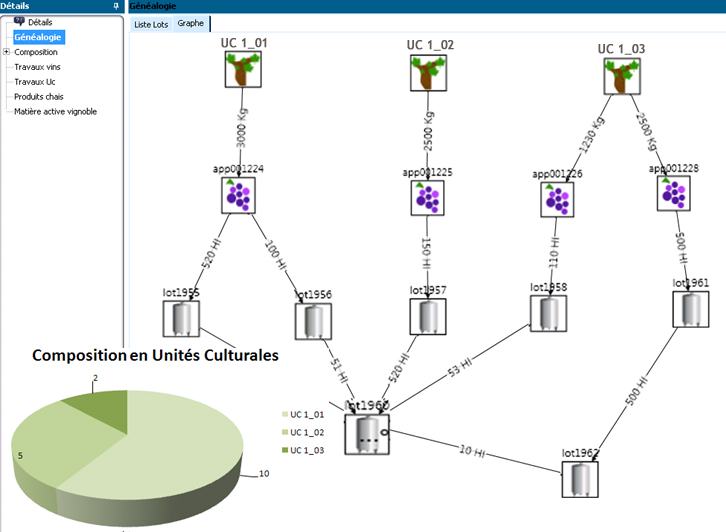Click the lot1956 tank node
726x532 pixels.
pyautogui.click(x=313, y=320)
